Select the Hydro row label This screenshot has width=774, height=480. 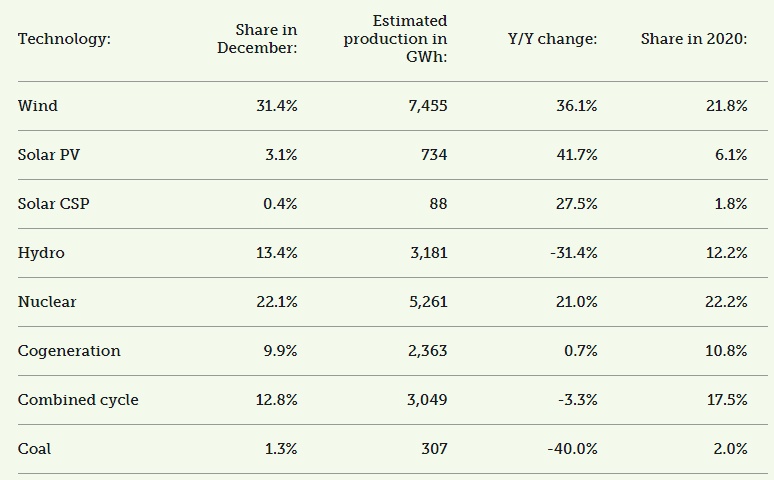[x=41, y=253]
